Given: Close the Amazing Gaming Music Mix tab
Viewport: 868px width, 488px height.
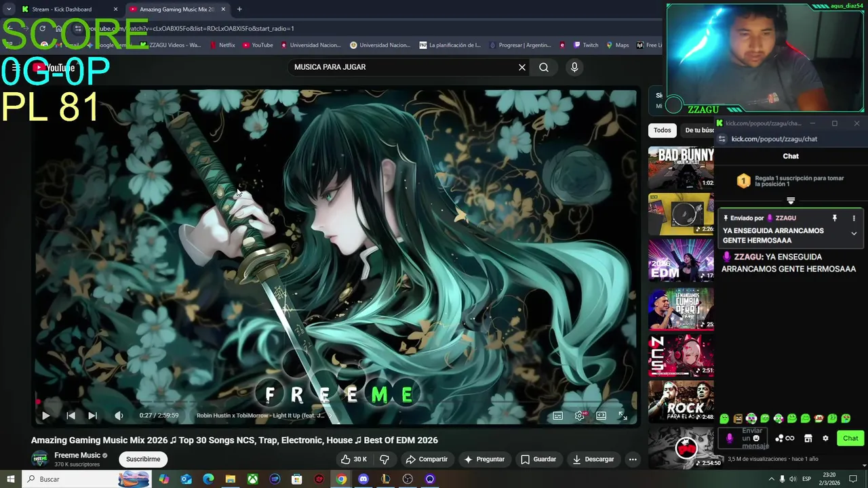Looking at the screenshot, I should [223, 9].
